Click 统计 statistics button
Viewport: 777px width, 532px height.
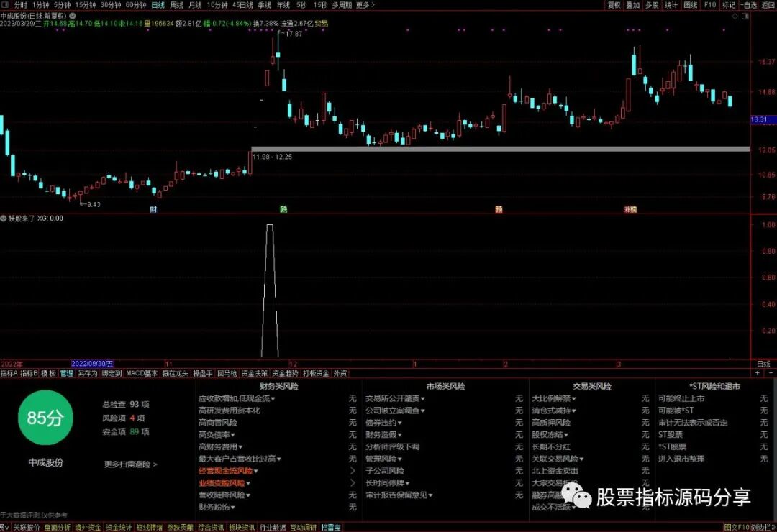coord(671,5)
